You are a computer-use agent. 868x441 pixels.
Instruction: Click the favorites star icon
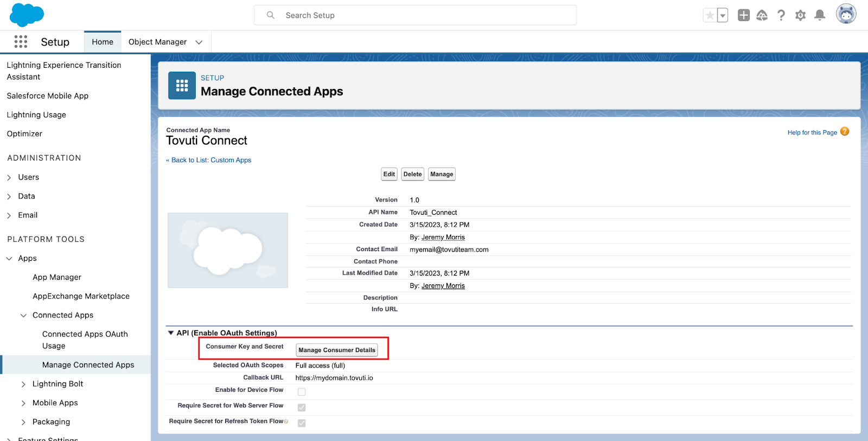pyautogui.click(x=710, y=15)
